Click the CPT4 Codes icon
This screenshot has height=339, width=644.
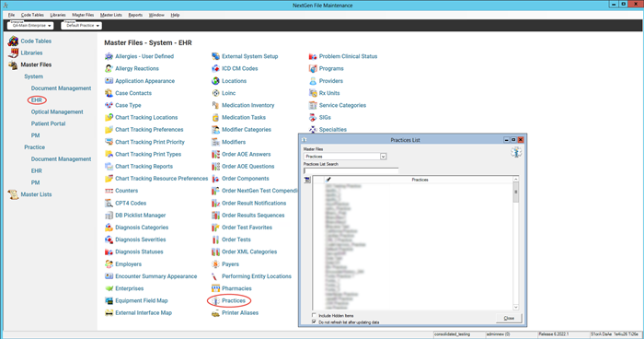tap(109, 203)
